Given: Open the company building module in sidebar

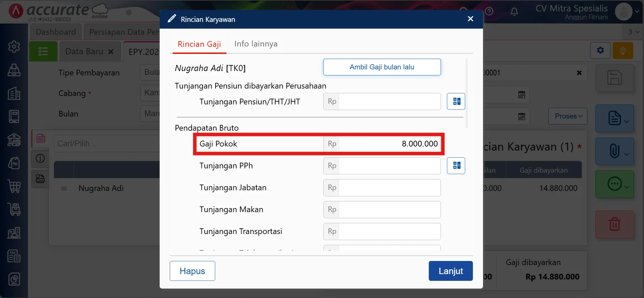Looking at the screenshot, I should 14,93.
